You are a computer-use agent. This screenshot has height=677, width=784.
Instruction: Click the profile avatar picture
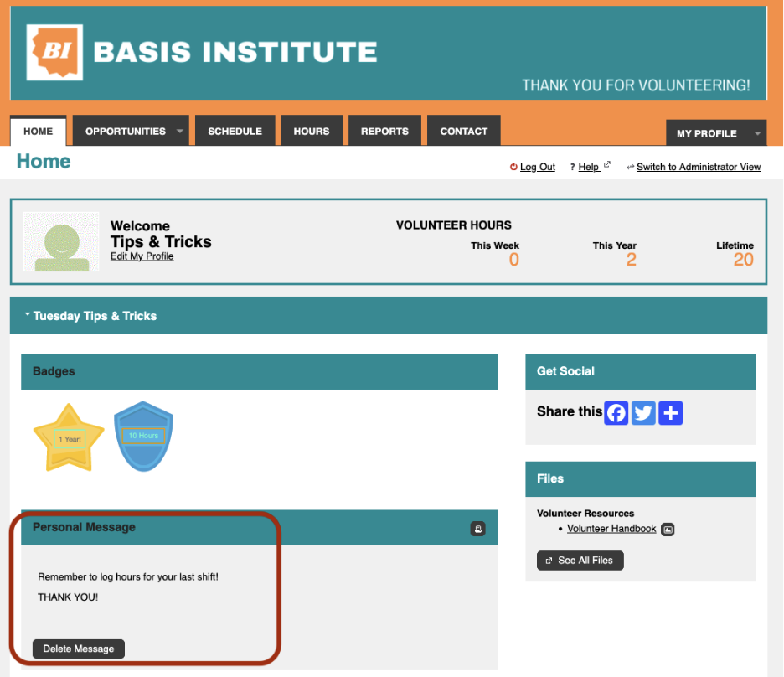(56, 241)
